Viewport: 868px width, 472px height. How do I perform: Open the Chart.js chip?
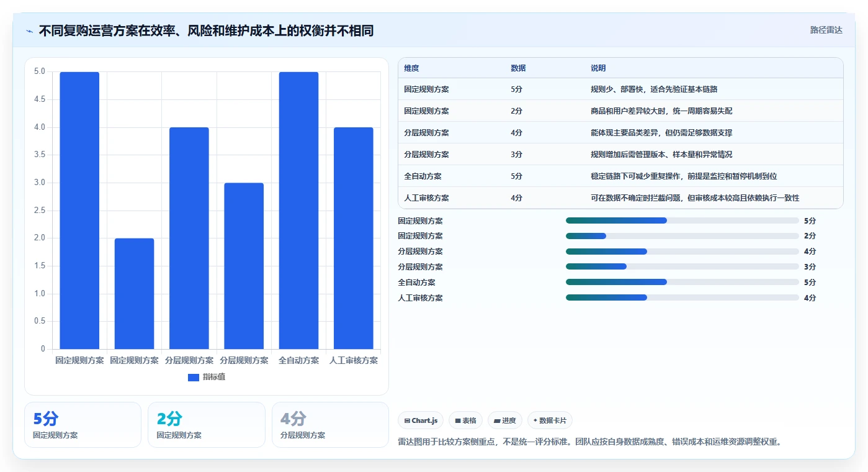coord(421,420)
